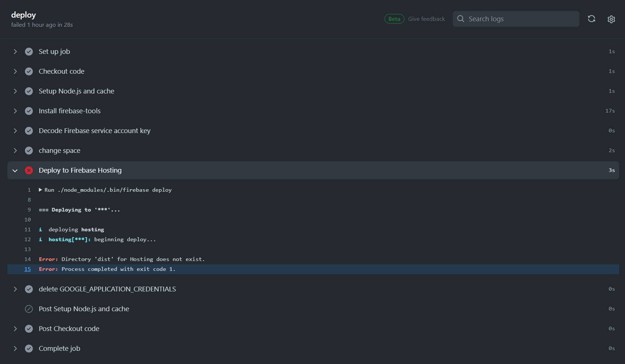Click the success checkmark next to Complete job
This screenshot has height=364, width=625.
point(29,349)
